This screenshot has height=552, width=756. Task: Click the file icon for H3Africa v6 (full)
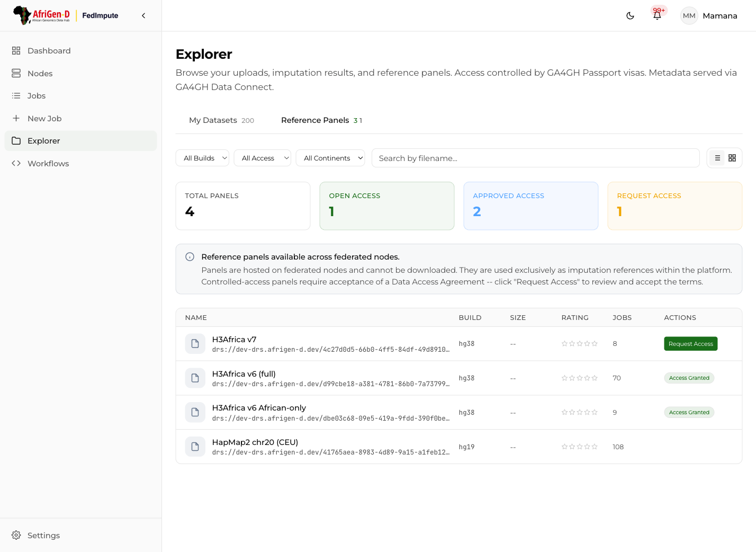195,378
